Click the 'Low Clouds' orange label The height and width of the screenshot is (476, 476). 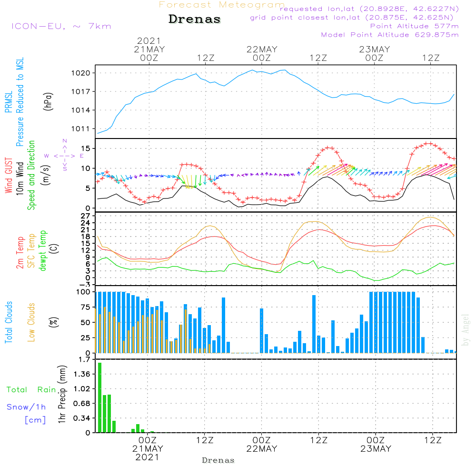point(31,322)
